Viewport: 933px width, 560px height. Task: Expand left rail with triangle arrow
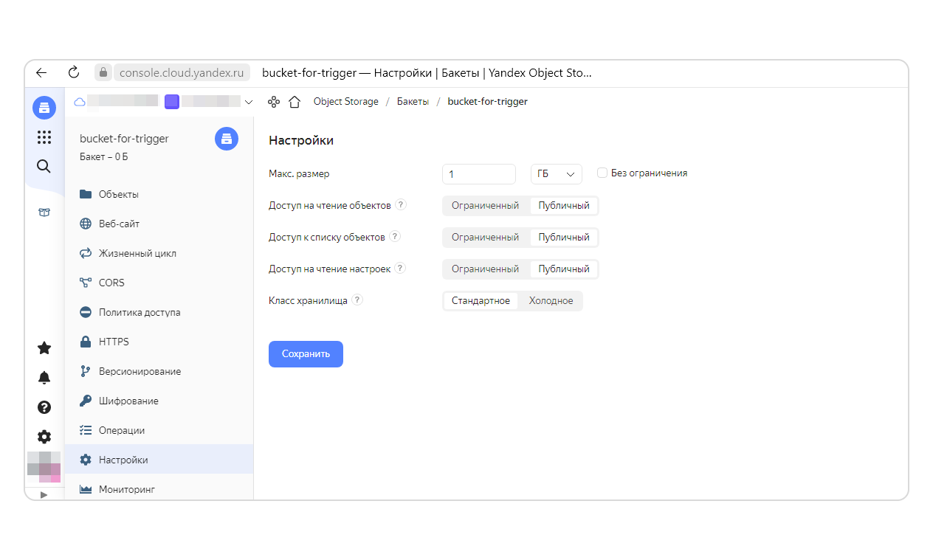point(44,495)
